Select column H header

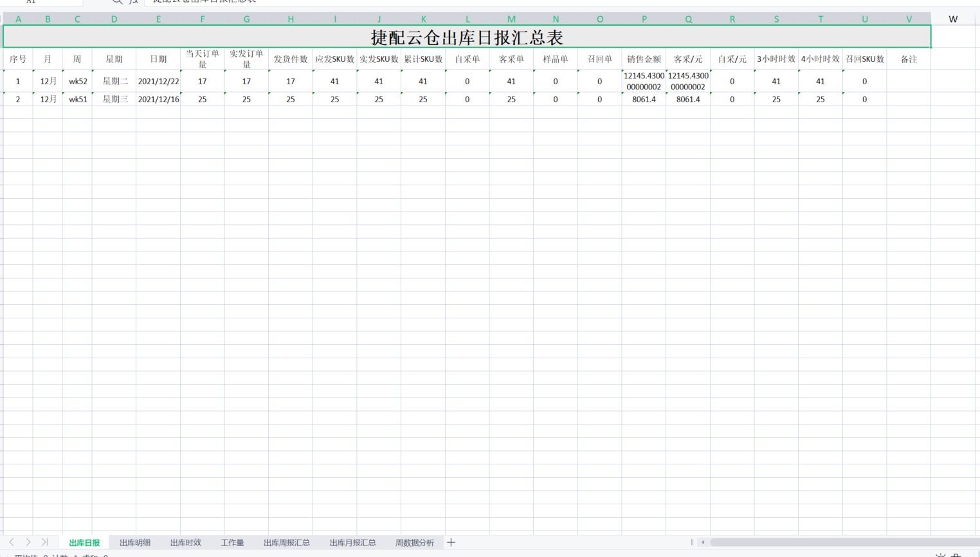(x=291, y=19)
